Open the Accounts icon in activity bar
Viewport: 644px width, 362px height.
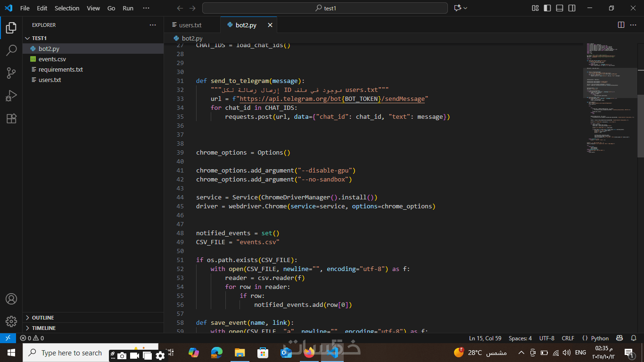coord(11,299)
